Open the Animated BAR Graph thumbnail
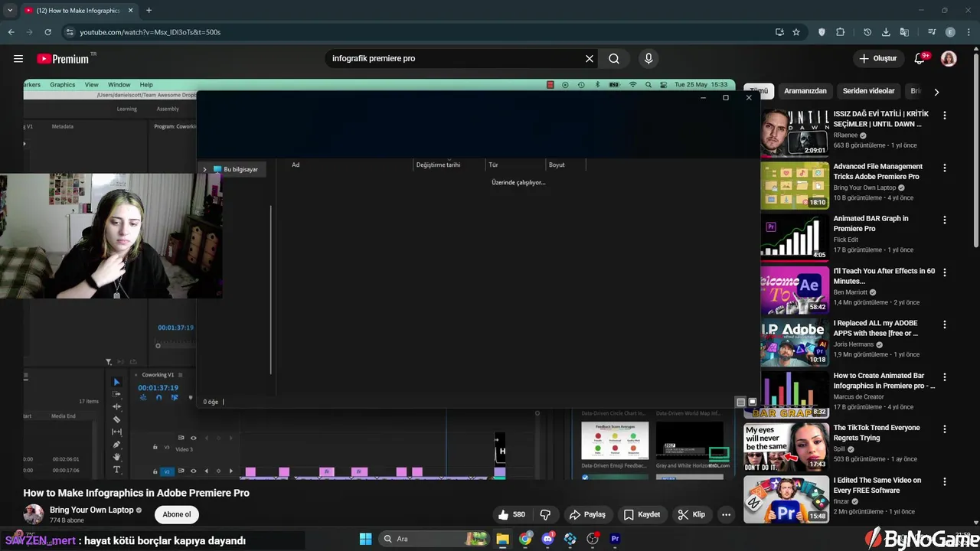This screenshot has width=980, height=551. pyautogui.click(x=794, y=236)
